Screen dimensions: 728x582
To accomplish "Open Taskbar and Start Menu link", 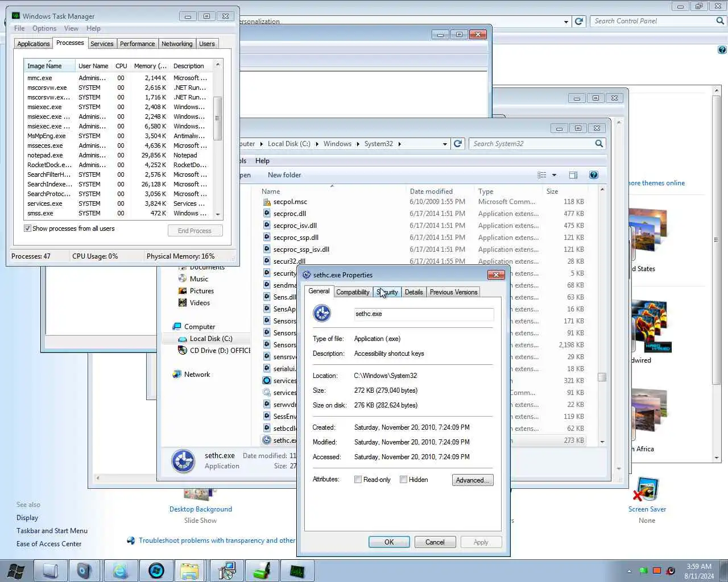I will 52,531.
